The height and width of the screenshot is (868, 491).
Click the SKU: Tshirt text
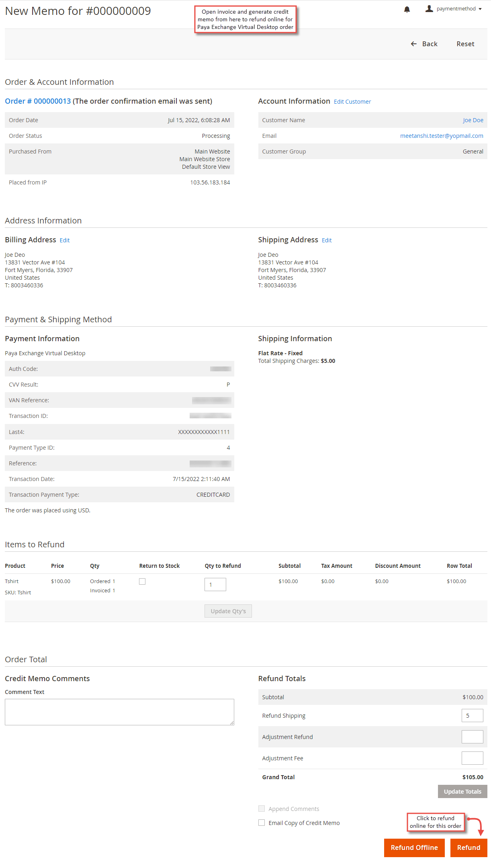tap(18, 593)
